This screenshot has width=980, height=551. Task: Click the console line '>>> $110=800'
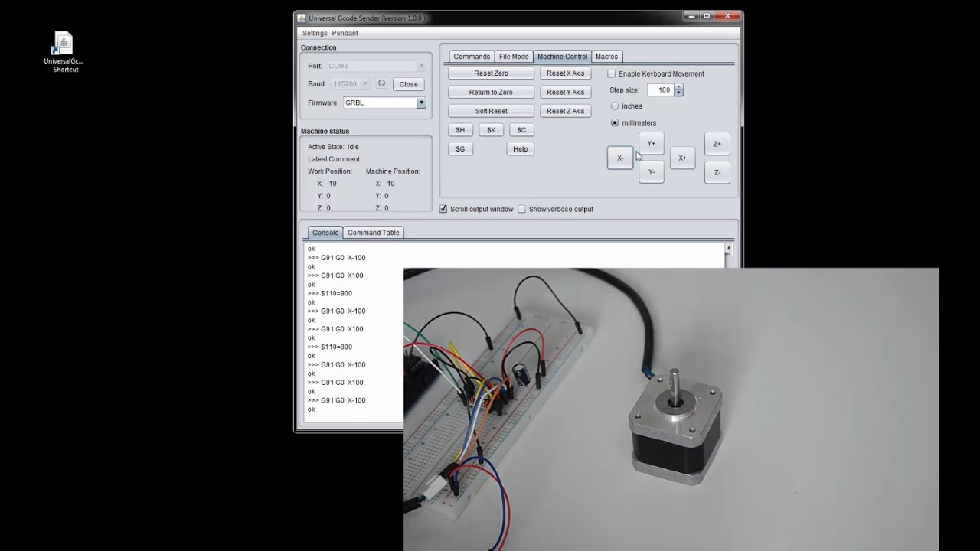330,347
